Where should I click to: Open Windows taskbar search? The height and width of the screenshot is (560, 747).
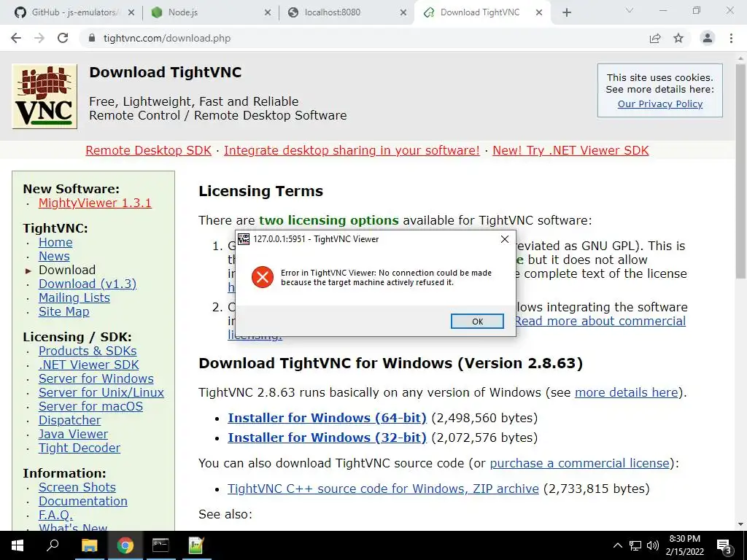tap(53, 545)
